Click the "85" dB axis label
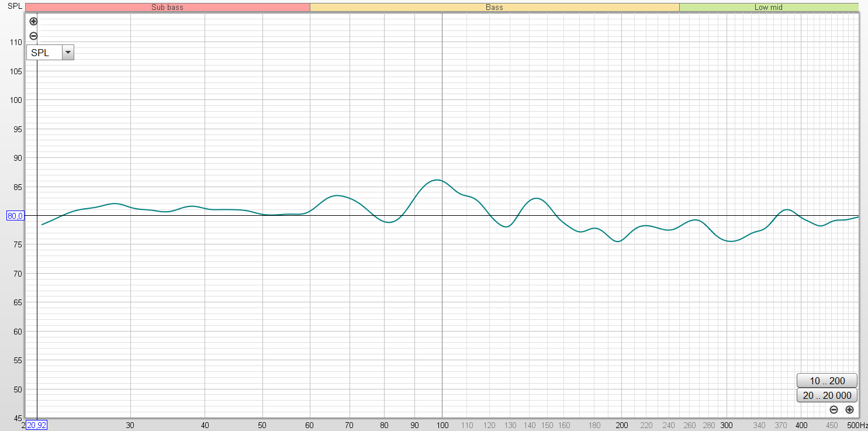The image size is (868, 431). [16, 187]
